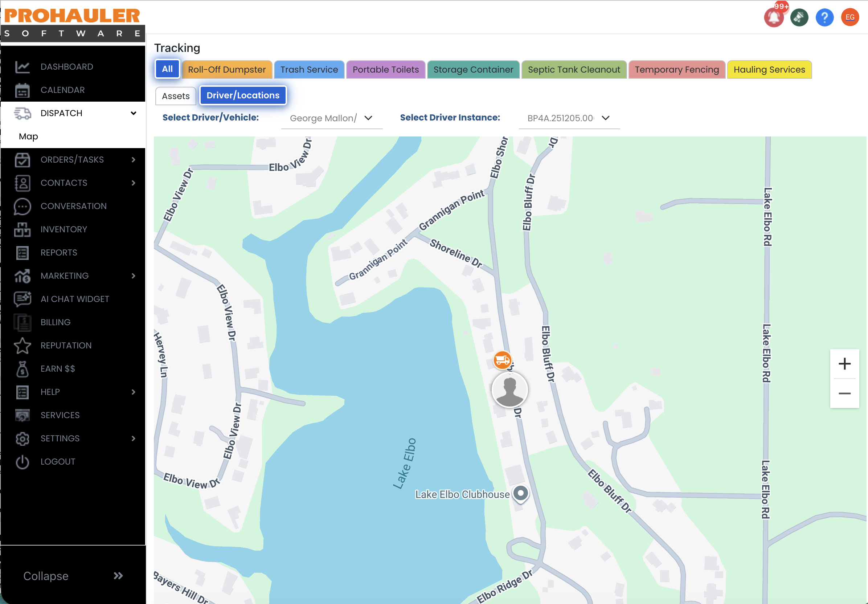Filter by Temporary Fencing
This screenshot has width=868, height=604.
677,70
